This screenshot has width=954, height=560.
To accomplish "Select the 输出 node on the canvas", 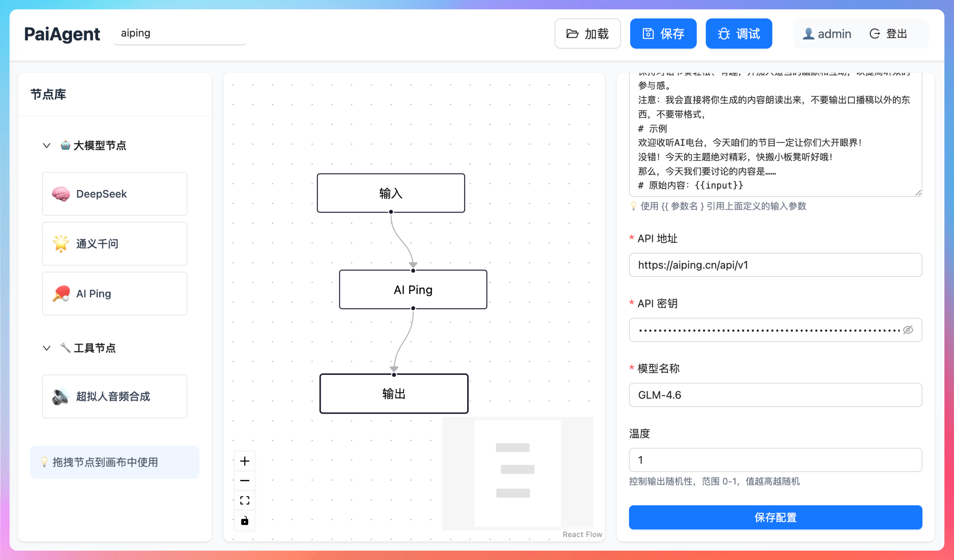I will pos(394,394).
